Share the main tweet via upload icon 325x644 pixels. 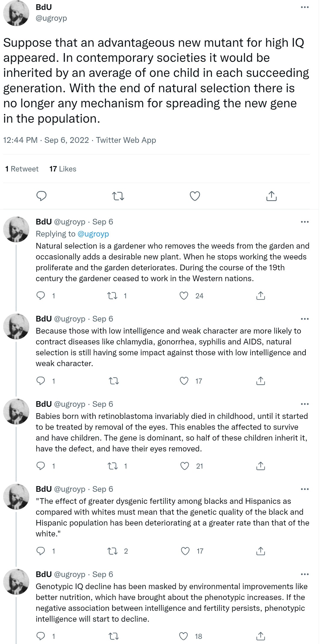coord(271,196)
